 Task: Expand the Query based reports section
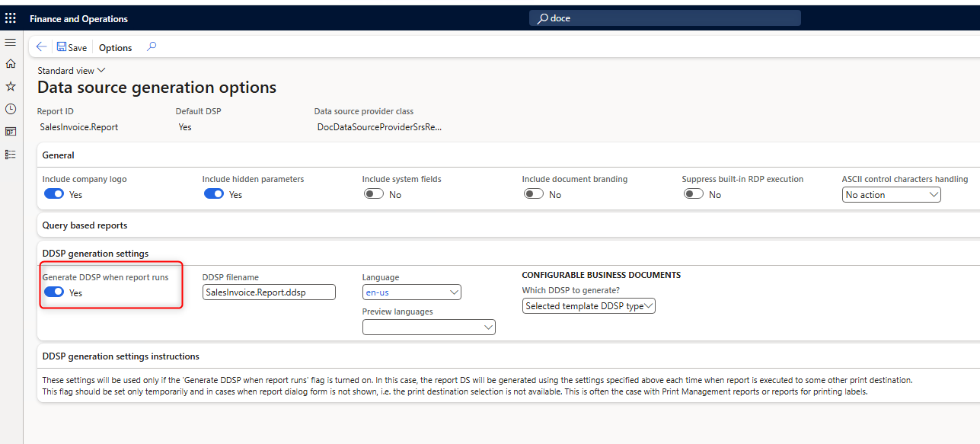tap(85, 225)
